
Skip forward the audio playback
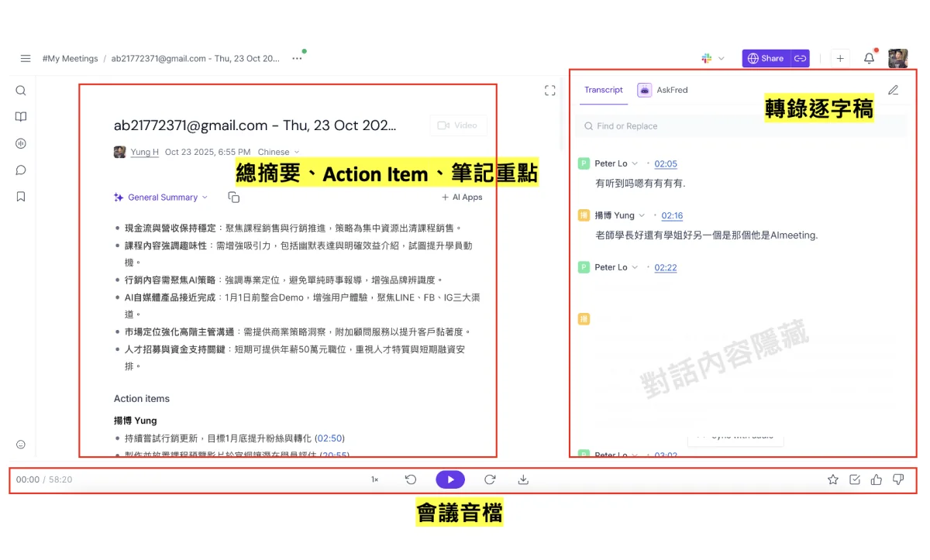click(490, 479)
